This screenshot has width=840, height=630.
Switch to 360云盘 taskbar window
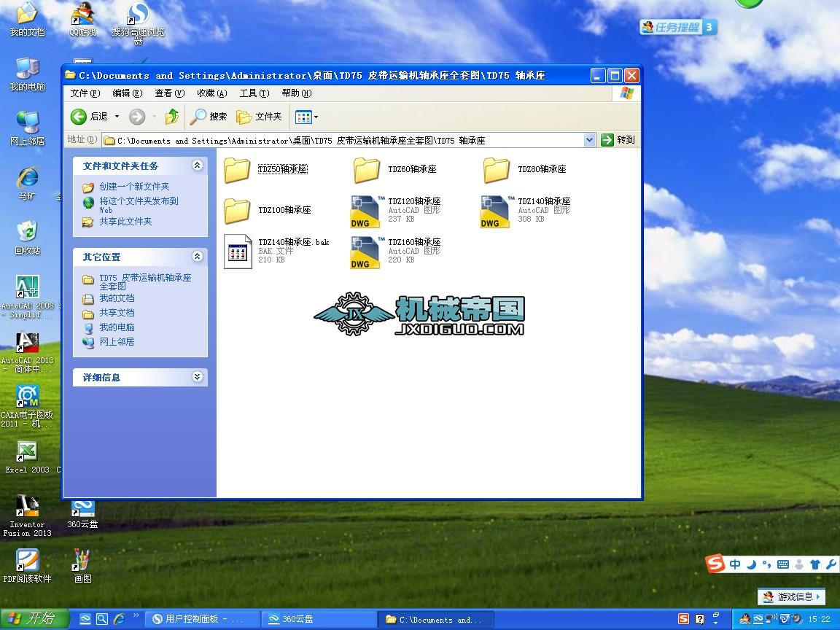pyautogui.click(x=319, y=619)
